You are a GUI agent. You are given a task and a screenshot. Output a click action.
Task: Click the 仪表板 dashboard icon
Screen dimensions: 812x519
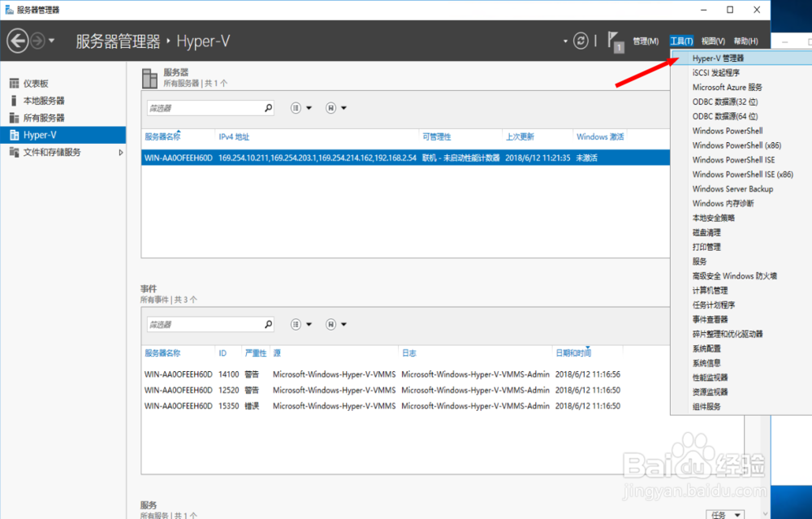click(x=14, y=84)
